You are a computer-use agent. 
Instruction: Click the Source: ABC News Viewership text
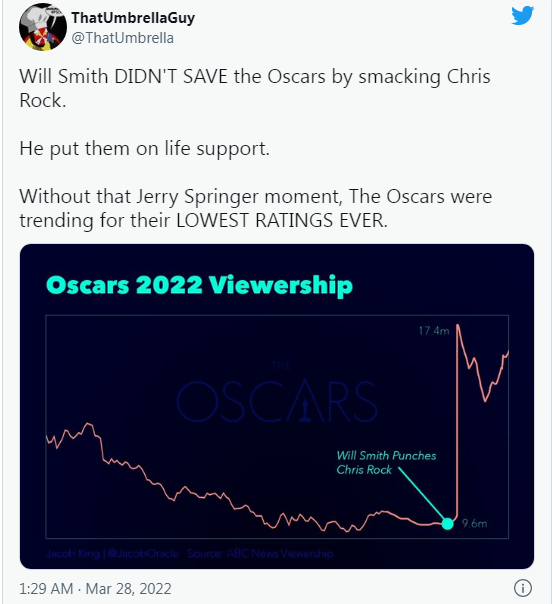coord(260,554)
